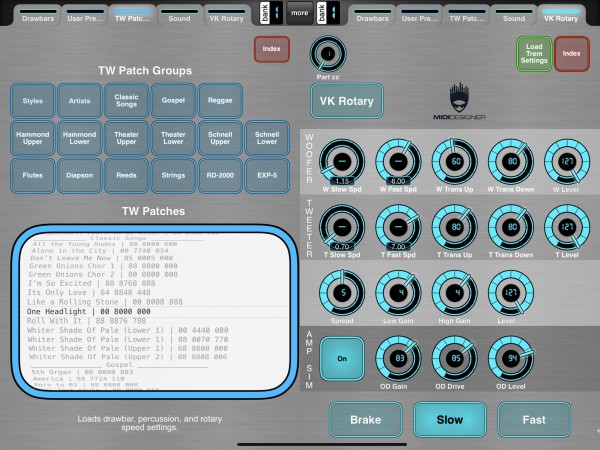This screenshot has height=450, width=600.
Task: Activate the Slow rotary speed
Action: tap(450, 420)
